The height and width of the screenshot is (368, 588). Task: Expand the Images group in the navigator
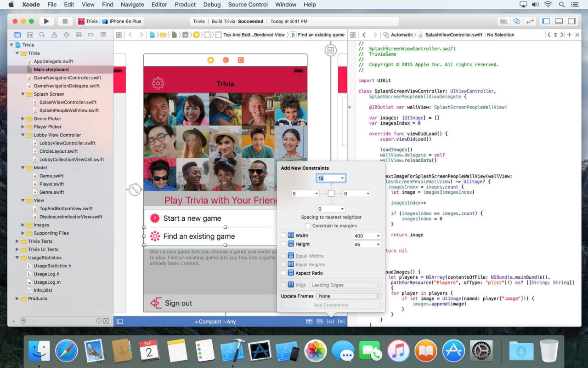tap(22, 224)
